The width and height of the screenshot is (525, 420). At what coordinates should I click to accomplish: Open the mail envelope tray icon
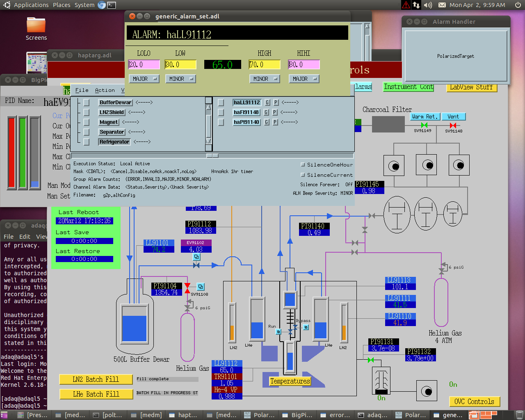click(442, 5)
